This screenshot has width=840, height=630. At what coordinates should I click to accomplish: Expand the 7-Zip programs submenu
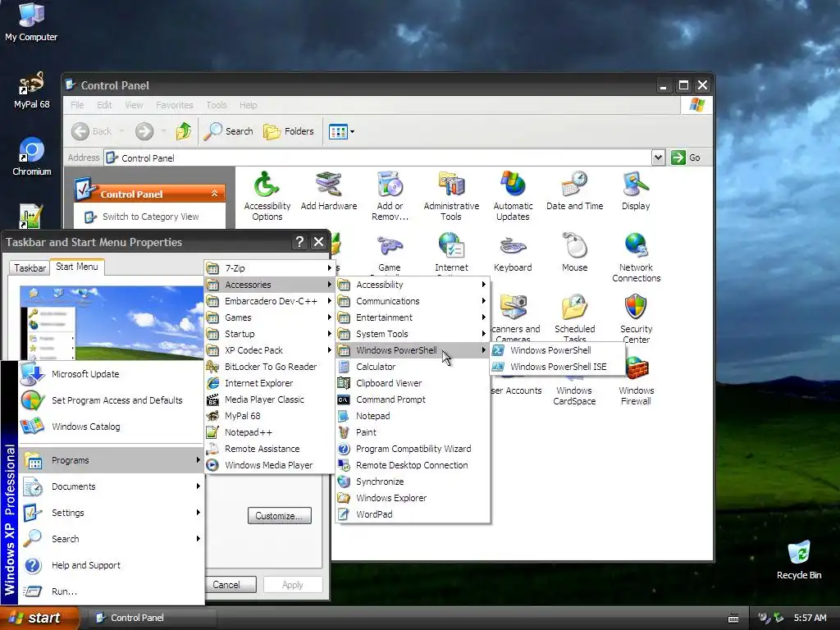pyautogui.click(x=269, y=268)
